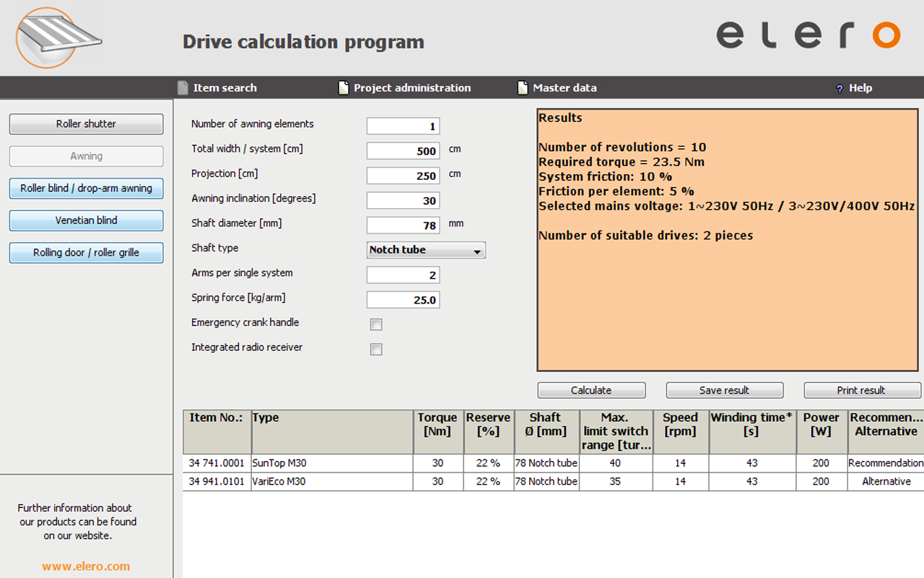Viewport: 924px width, 578px height.
Task: Open www.elero.com website link
Action: (86, 566)
